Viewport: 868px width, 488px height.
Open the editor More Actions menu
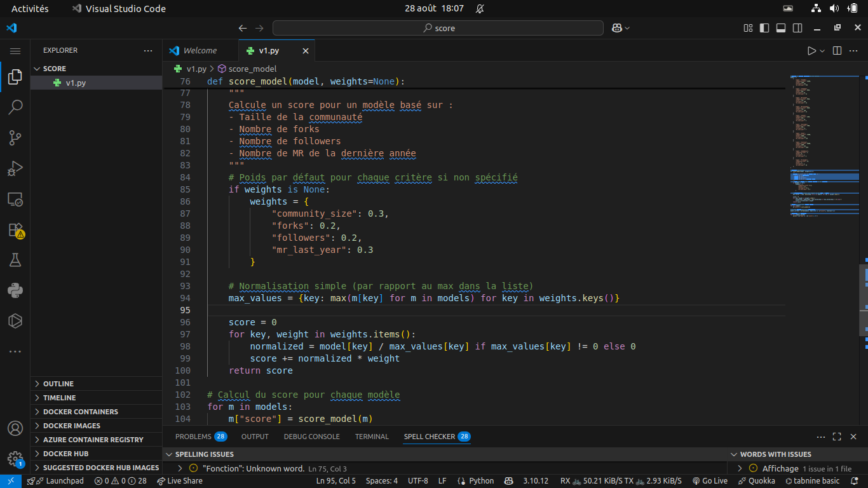pos(854,51)
